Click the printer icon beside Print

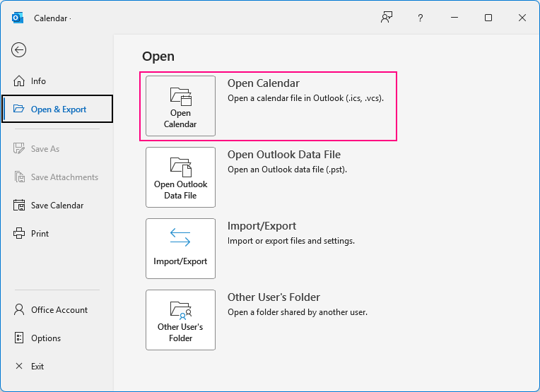point(19,234)
